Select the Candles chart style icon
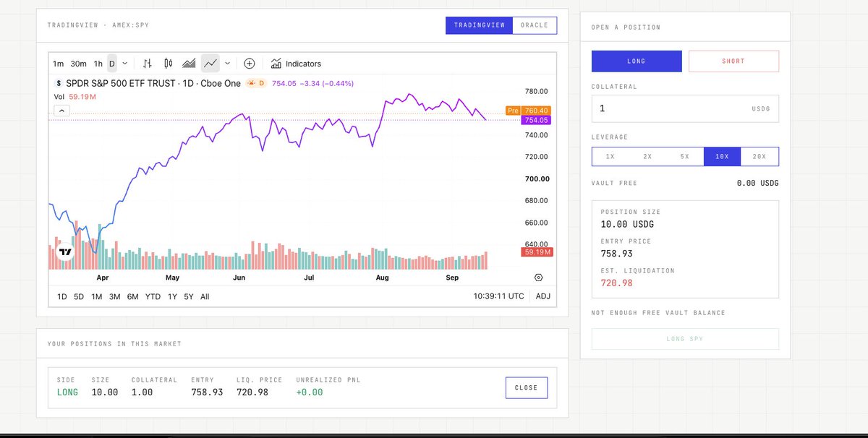This screenshot has width=868, height=438. [168, 64]
